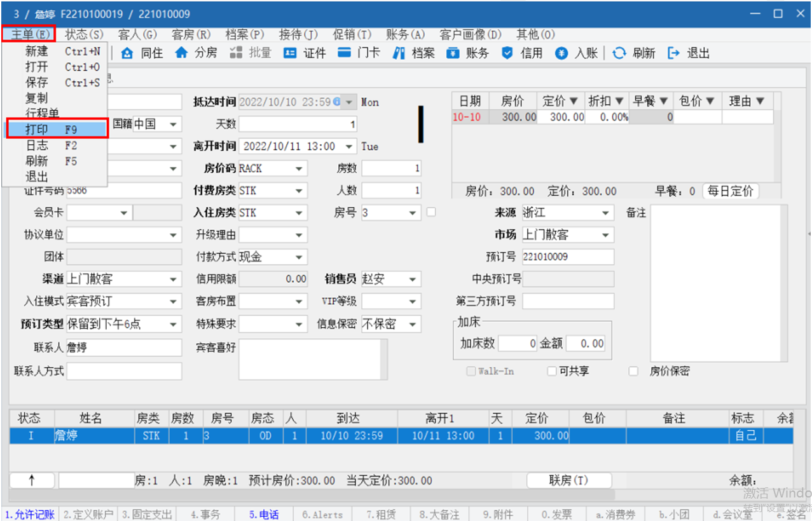Click the 天数 input field
Screen dimensions: 812x521
pyautogui.click(x=298, y=124)
